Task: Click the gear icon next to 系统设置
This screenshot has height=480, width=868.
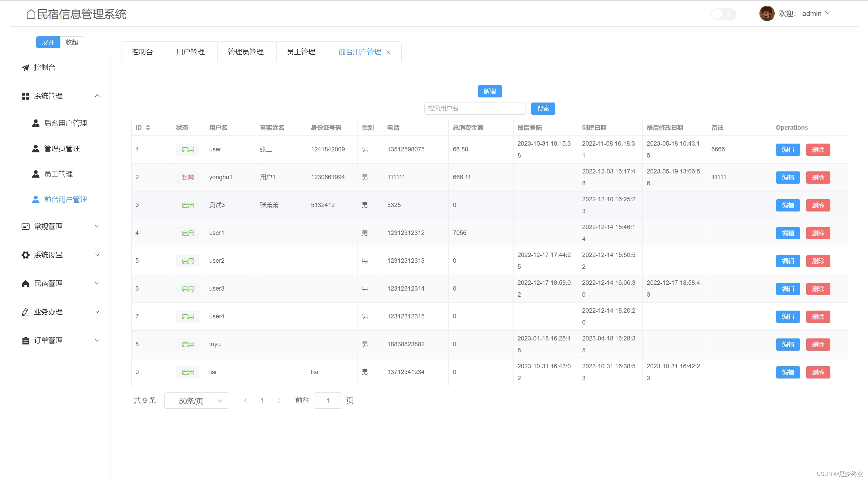Action: (x=25, y=255)
